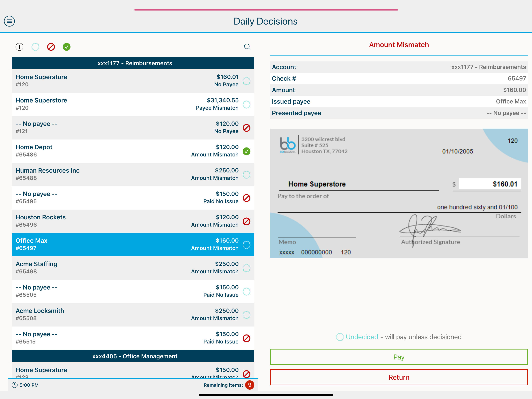The width and height of the screenshot is (532, 399).
Task: Toggle decision circle for Acme Locksmith
Action: pos(247,315)
